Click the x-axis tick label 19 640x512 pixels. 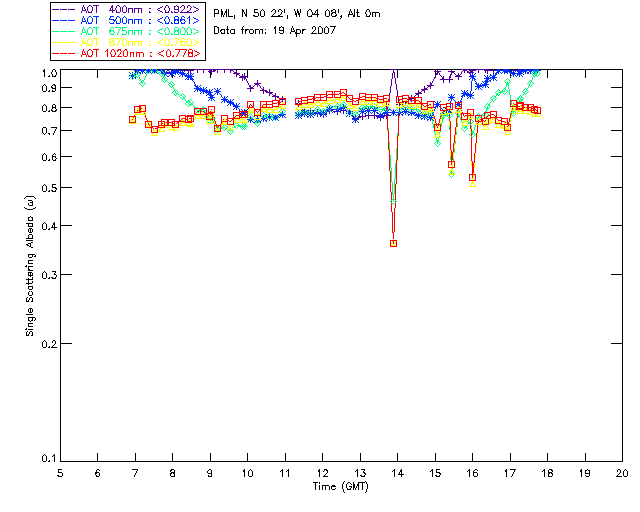click(x=585, y=473)
